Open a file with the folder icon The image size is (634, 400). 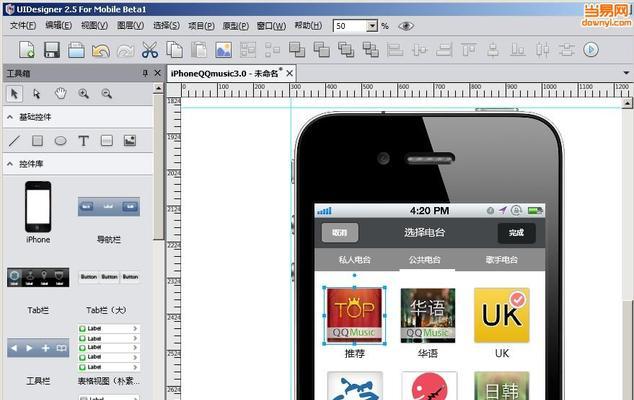point(76,50)
